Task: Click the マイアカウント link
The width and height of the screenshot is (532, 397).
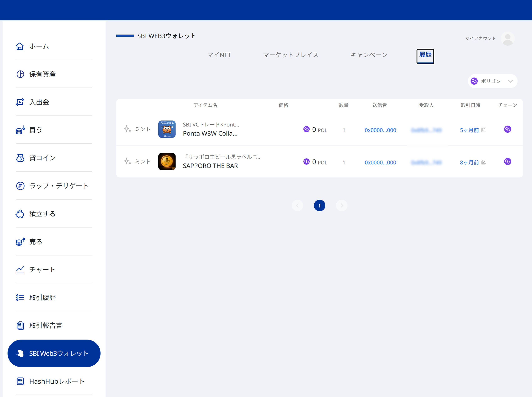Action: (x=480, y=38)
